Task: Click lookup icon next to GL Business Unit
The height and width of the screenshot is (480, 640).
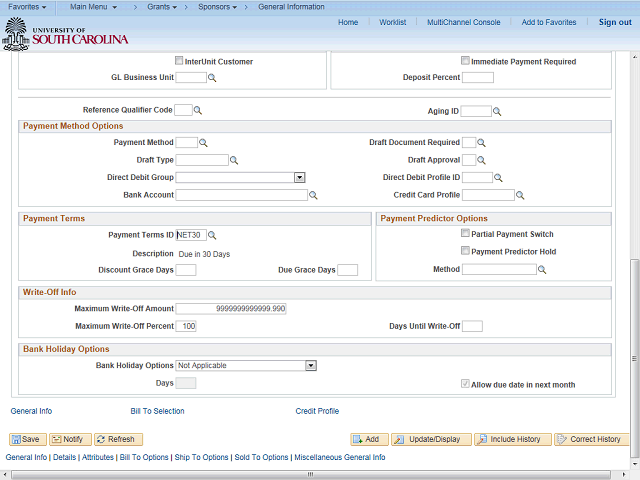Action: 213,77
